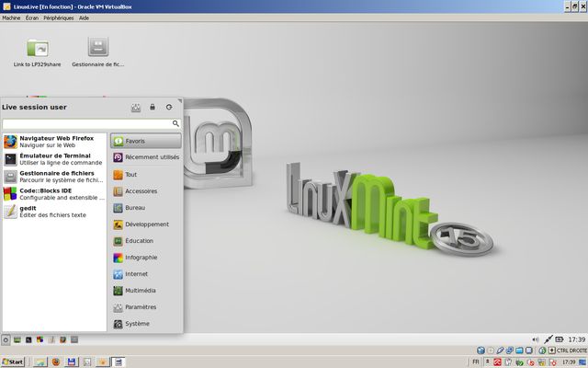This screenshot has height=368, width=588.
Task: Open the VirtualBox Périphériques menu
Action: (x=58, y=17)
